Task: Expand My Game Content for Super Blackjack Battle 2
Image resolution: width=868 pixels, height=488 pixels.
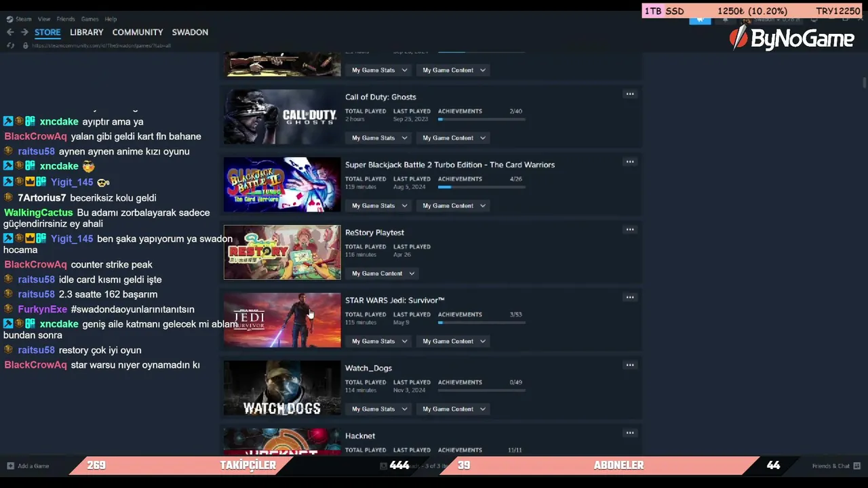Action: tap(454, 205)
